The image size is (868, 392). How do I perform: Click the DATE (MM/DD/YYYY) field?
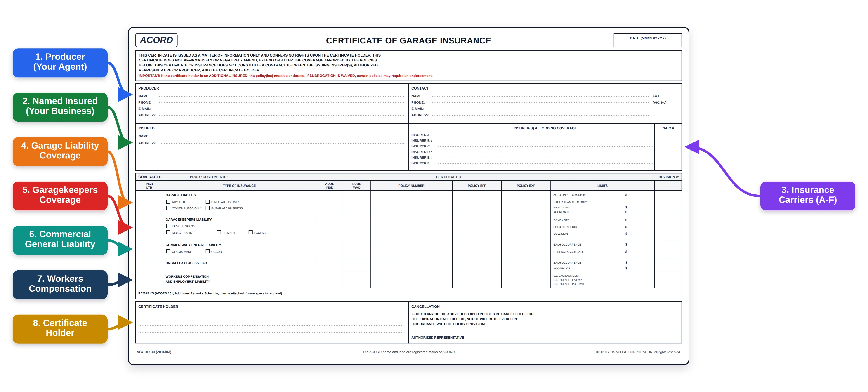[647, 40]
